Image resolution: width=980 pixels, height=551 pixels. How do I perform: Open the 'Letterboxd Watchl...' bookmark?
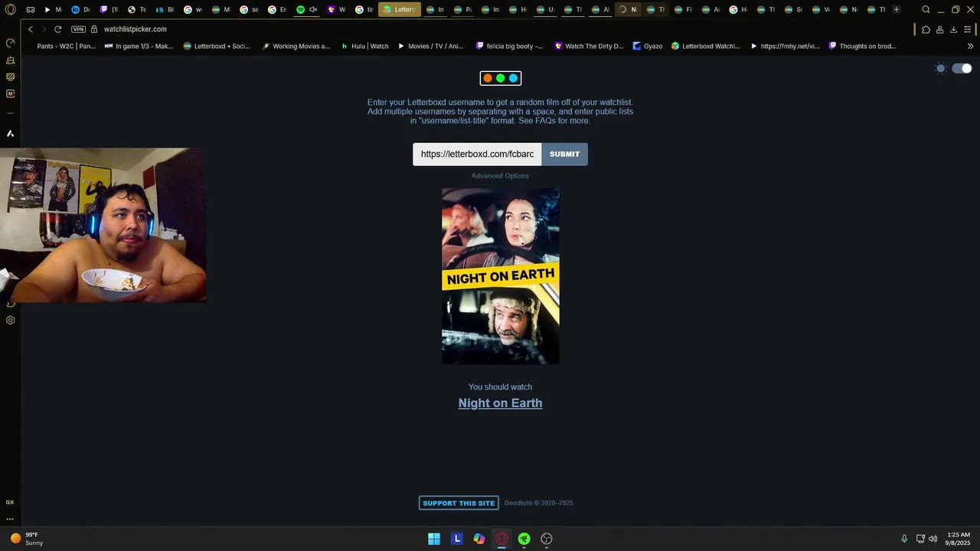point(705,46)
